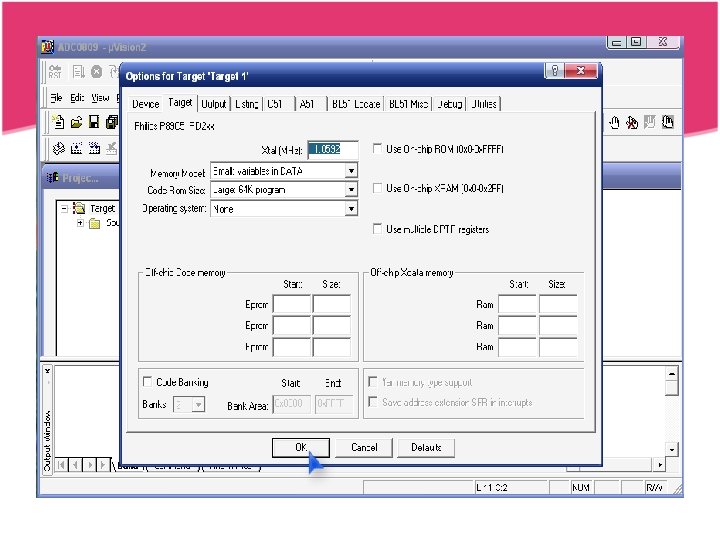Click the output window scroll-down arrow

click(x=672, y=449)
